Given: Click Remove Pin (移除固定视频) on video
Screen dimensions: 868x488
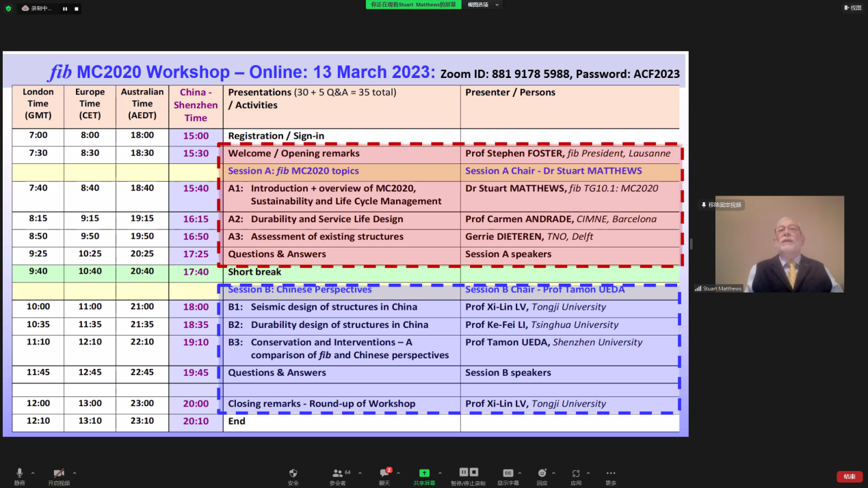Looking at the screenshot, I should (x=722, y=205).
